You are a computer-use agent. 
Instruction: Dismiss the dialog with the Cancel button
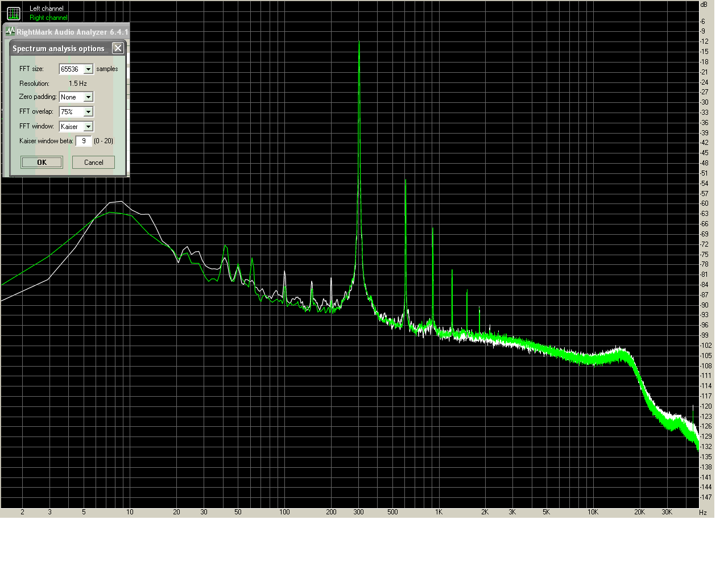[94, 163]
